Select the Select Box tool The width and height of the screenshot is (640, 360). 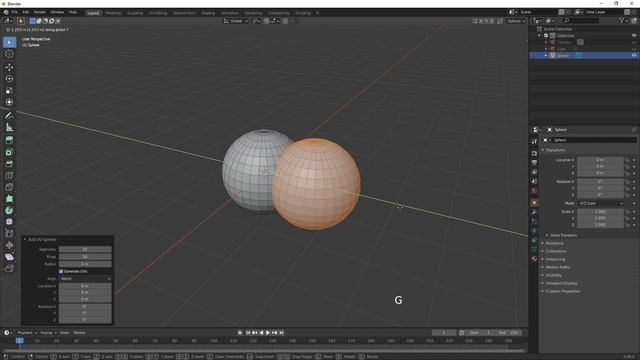coord(9,42)
